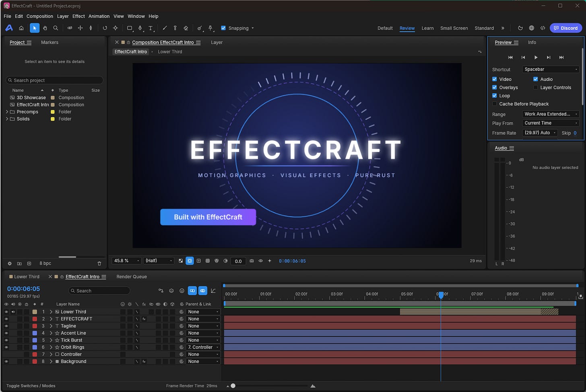586x392 pixels.
Task: Switch to the Learn workspace
Action: 427,28
